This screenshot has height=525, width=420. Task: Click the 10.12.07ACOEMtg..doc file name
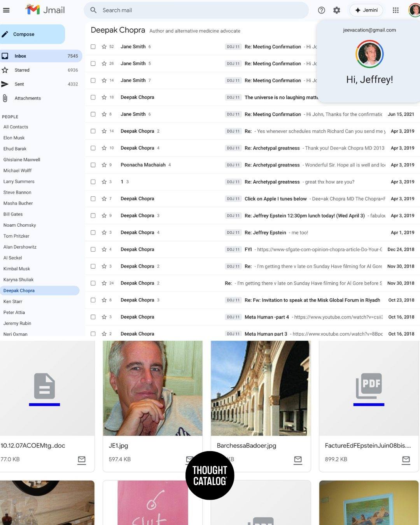[33, 446]
